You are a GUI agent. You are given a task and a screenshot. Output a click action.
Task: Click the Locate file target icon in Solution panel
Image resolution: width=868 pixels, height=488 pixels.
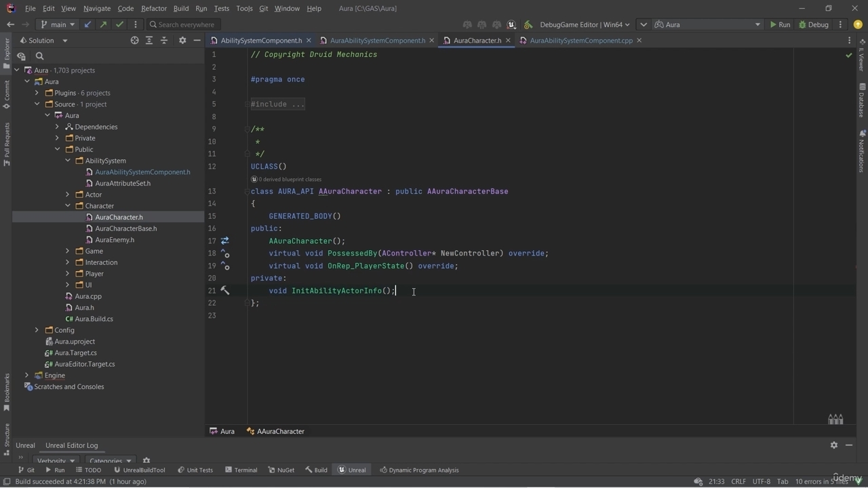[134, 41]
